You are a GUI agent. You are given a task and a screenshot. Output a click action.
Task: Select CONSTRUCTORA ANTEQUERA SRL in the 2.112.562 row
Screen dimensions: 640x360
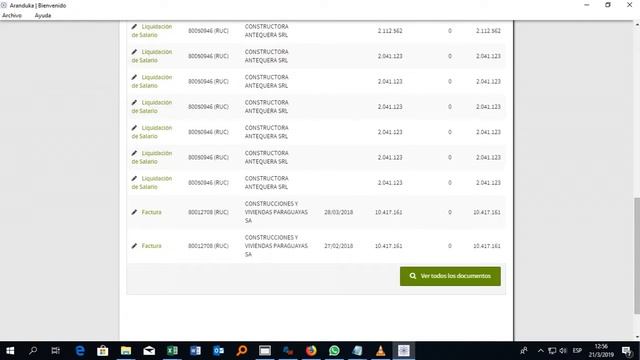pos(267,31)
